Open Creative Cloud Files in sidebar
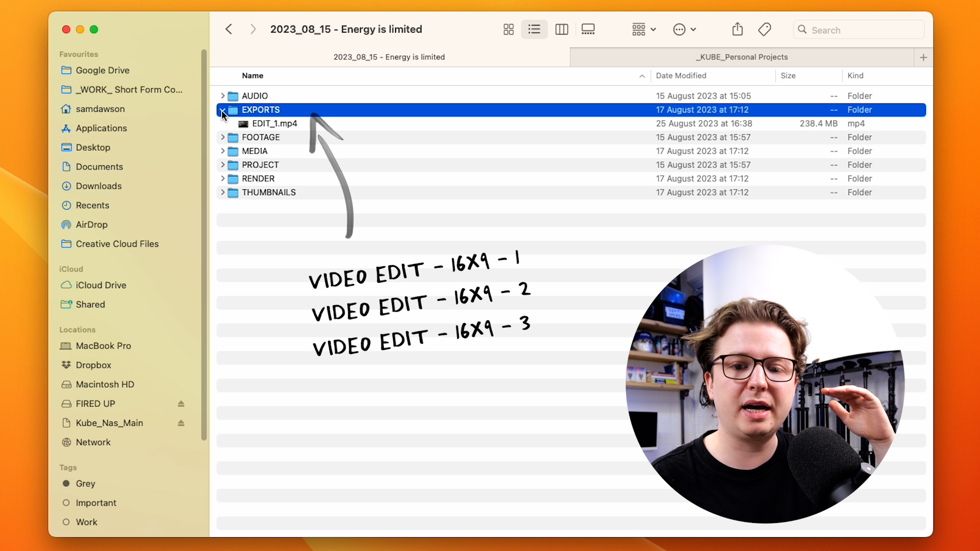 pos(117,244)
